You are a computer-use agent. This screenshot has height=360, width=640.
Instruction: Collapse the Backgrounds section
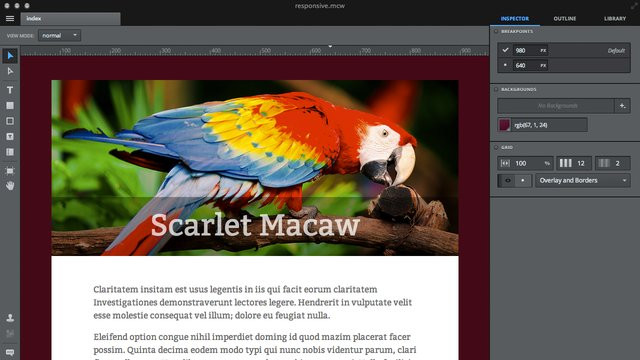click(496, 89)
